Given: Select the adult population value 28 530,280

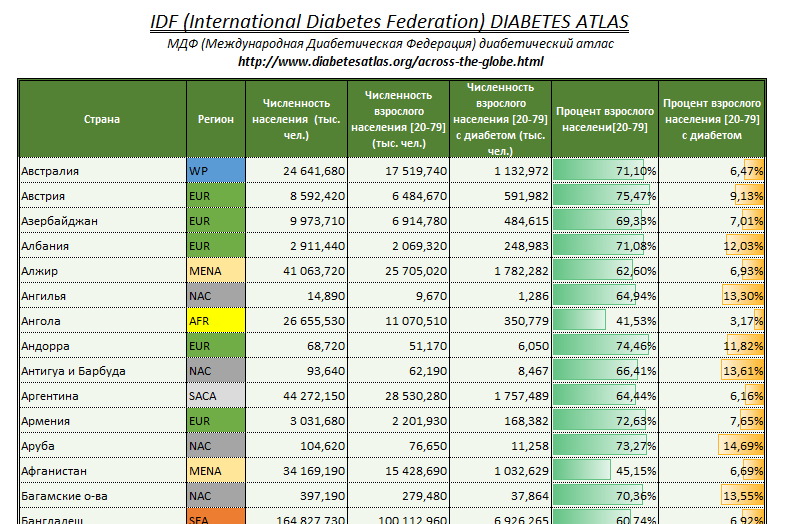Looking at the screenshot, I should coord(398,397).
